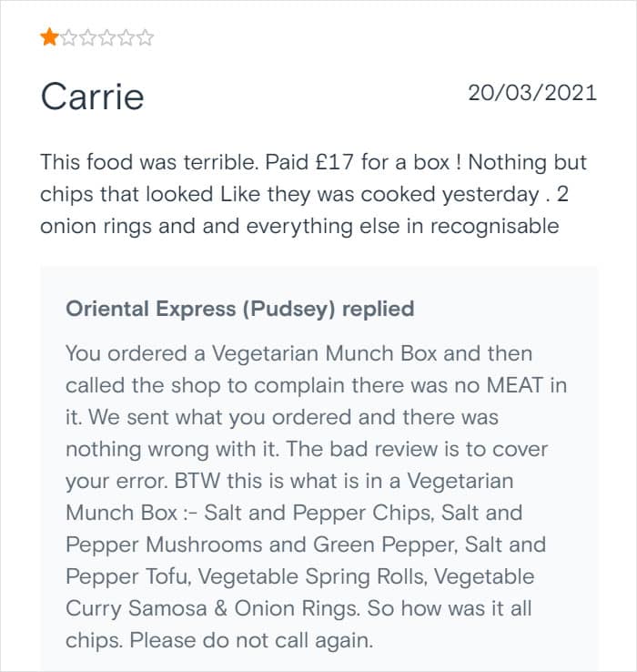Click the third empty rating star

[x=88, y=37]
